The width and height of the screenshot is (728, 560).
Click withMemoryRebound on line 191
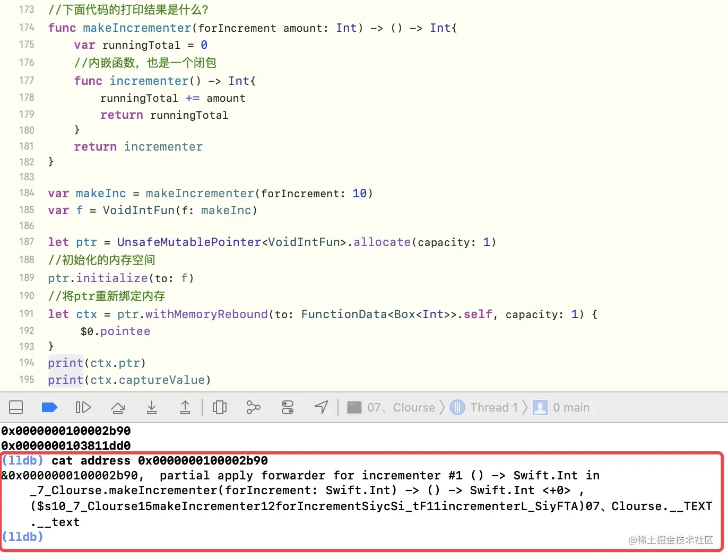point(206,314)
